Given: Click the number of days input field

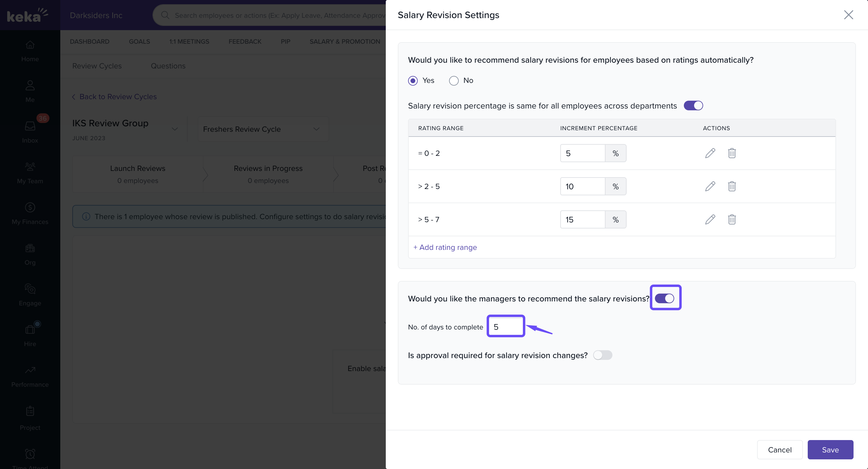Looking at the screenshot, I should point(505,326).
